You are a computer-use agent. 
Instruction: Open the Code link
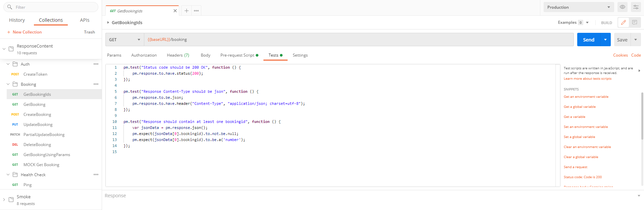636,55
